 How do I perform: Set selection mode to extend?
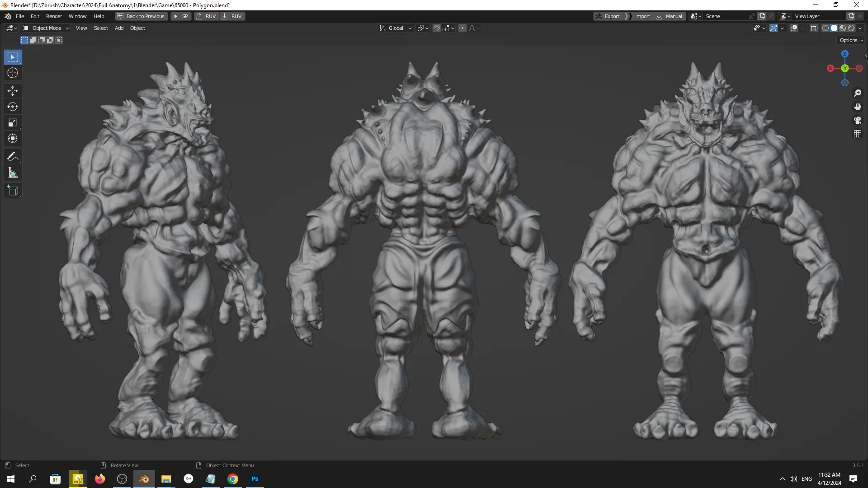tap(33, 40)
